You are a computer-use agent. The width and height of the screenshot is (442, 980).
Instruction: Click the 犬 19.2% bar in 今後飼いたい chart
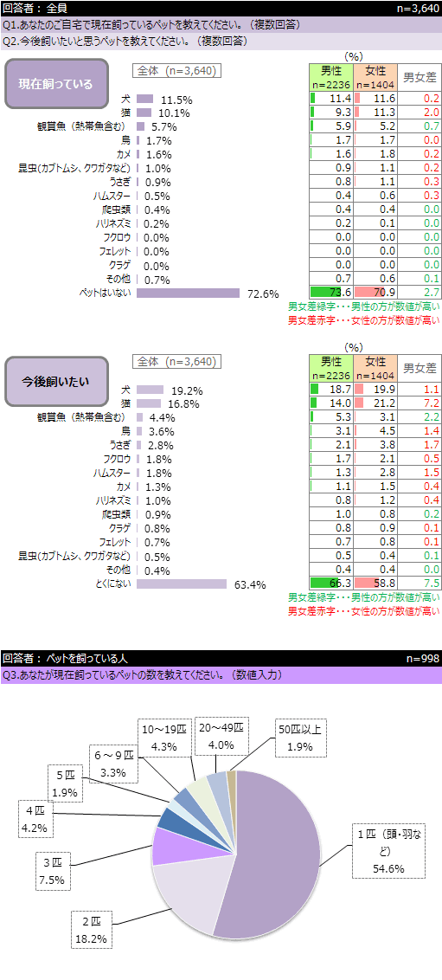coord(150,390)
